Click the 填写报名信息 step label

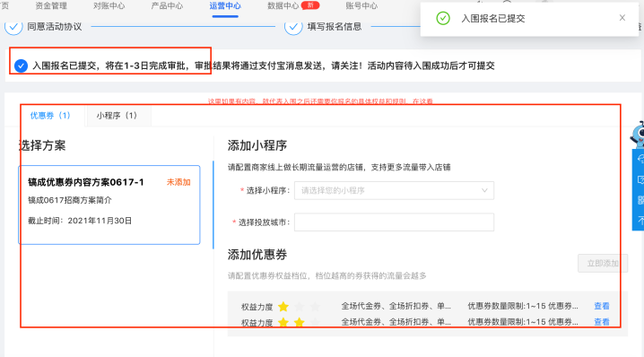[x=335, y=27]
